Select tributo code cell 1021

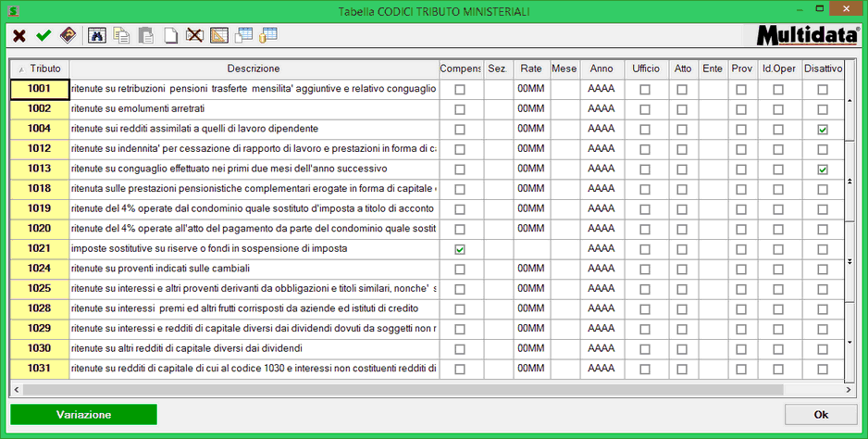pos(39,248)
